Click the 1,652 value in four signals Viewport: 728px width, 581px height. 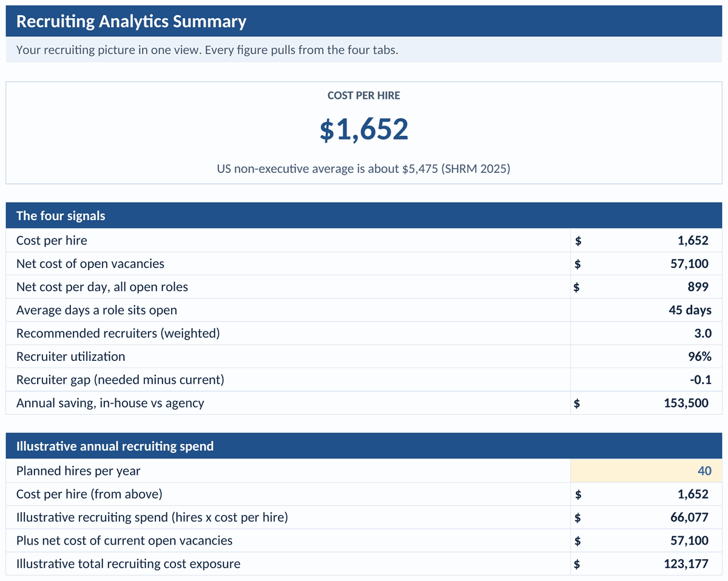pos(693,240)
